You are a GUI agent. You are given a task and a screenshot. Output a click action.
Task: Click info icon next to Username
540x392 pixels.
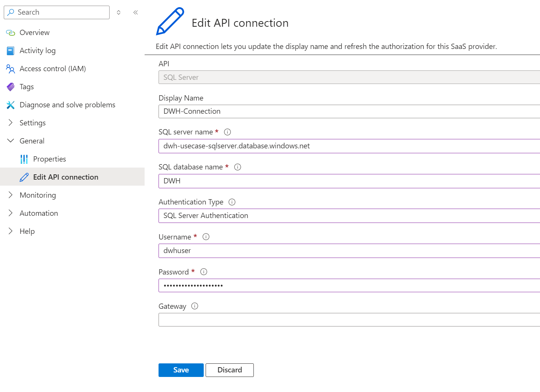[206, 237]
